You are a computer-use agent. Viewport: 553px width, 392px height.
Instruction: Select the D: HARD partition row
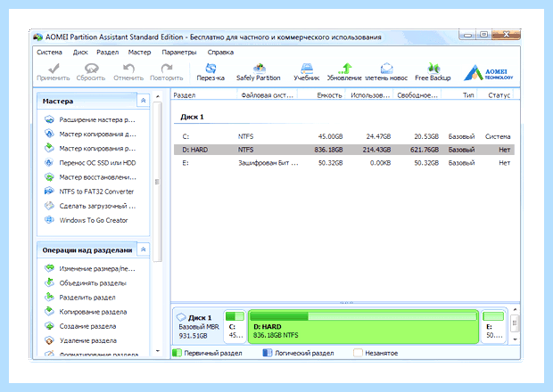coord(344,150)
